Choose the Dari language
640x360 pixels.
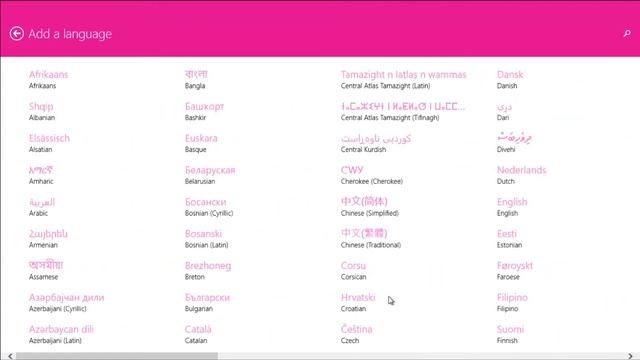coord(504,111)
